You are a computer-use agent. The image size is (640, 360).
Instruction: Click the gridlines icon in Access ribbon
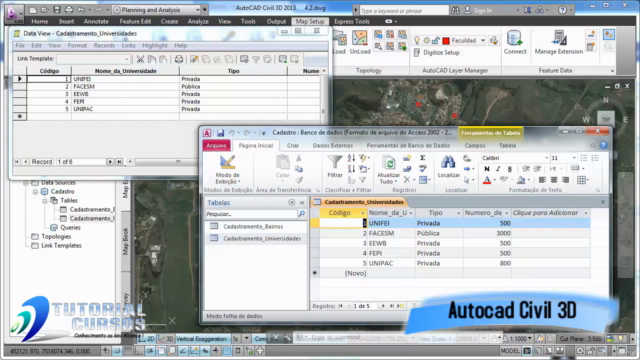click(x=581, y=180)
